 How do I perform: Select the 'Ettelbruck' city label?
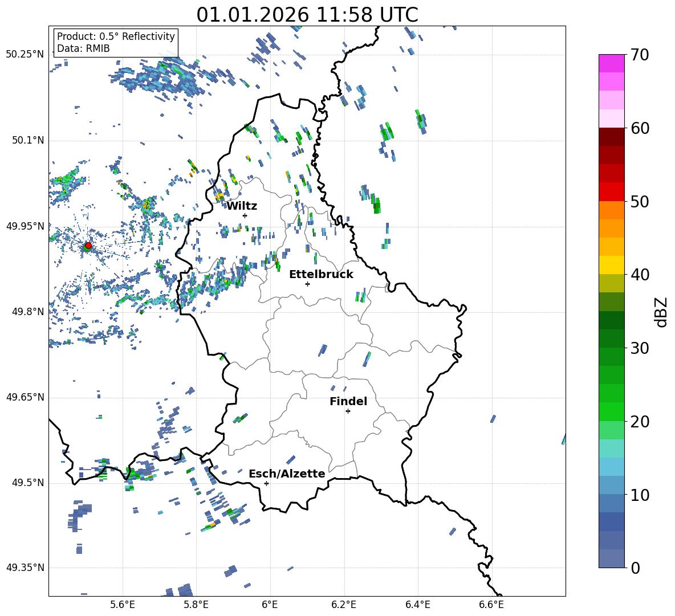[321, 275]
